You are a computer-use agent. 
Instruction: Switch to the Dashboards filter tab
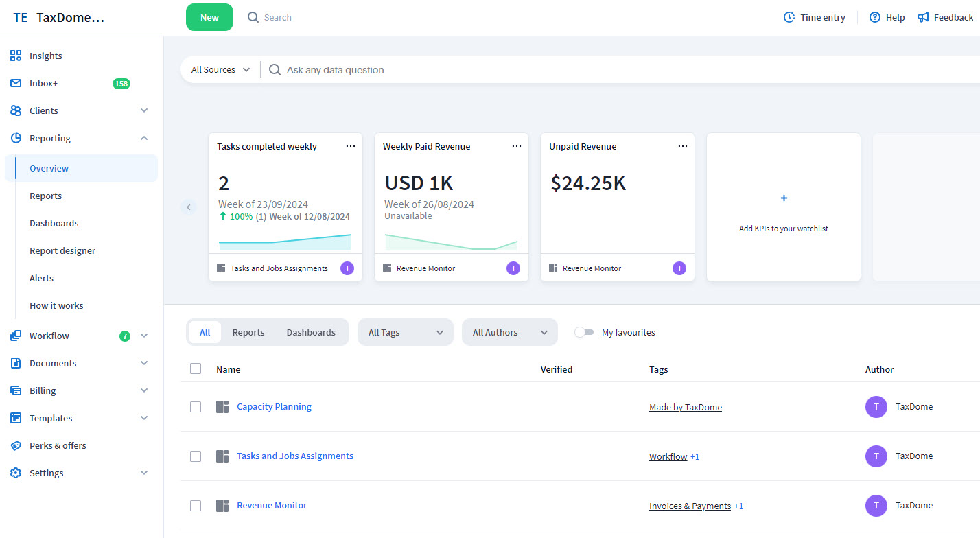point(311,332)
